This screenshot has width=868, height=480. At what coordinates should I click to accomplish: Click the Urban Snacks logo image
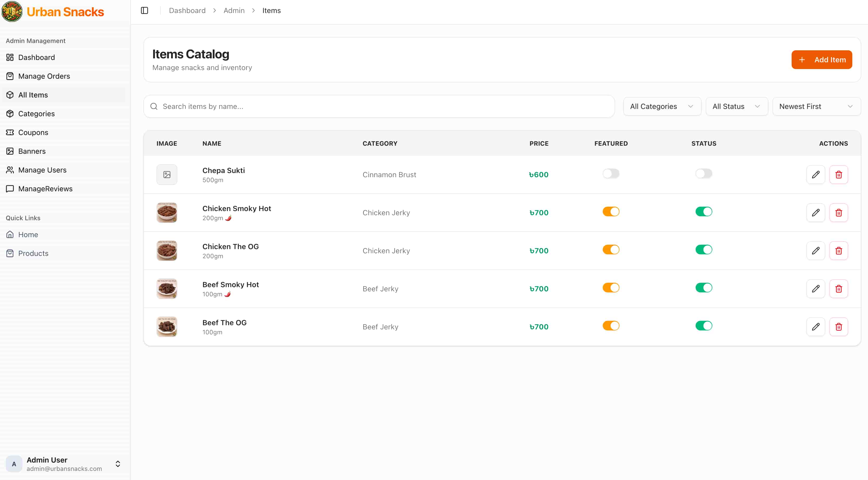tap(12, 11)
